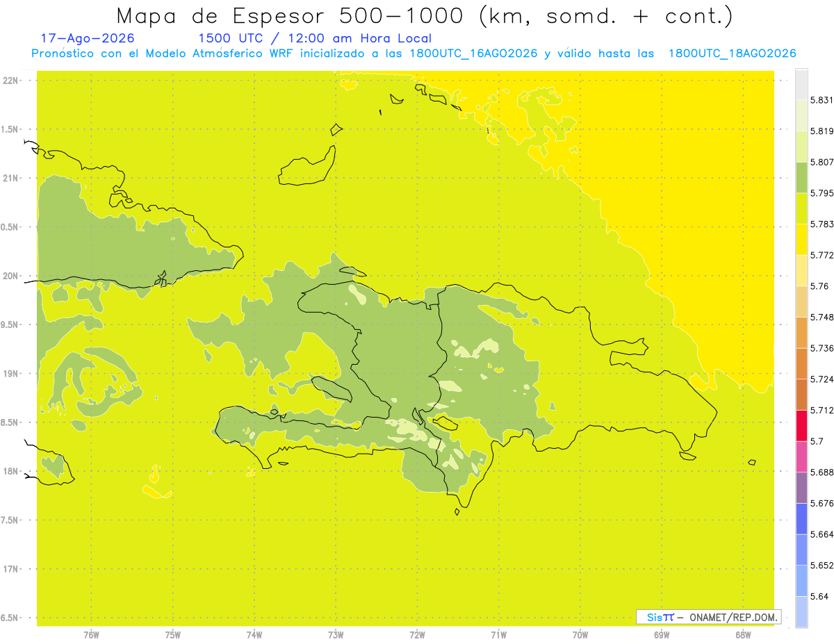
Task: Click the legend value '5.795'
Action: pyautogui.click(x=821, y=193)
